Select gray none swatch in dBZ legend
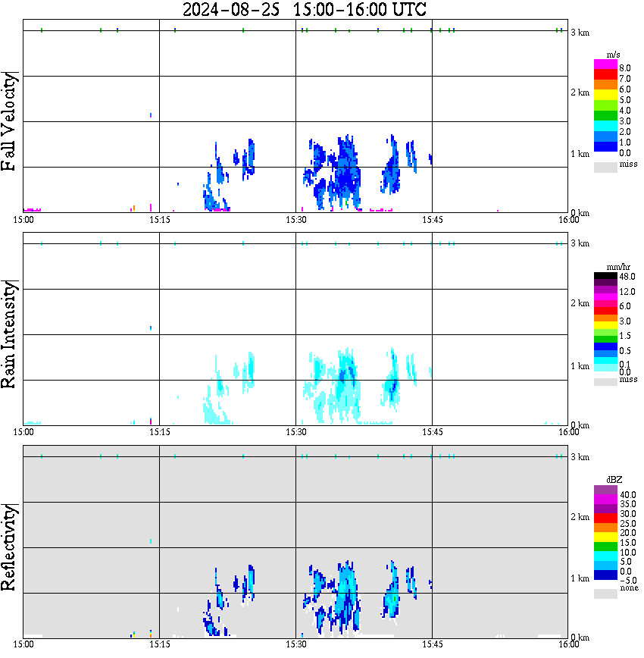This screenshot has width=644, height=658. (605, 594)
